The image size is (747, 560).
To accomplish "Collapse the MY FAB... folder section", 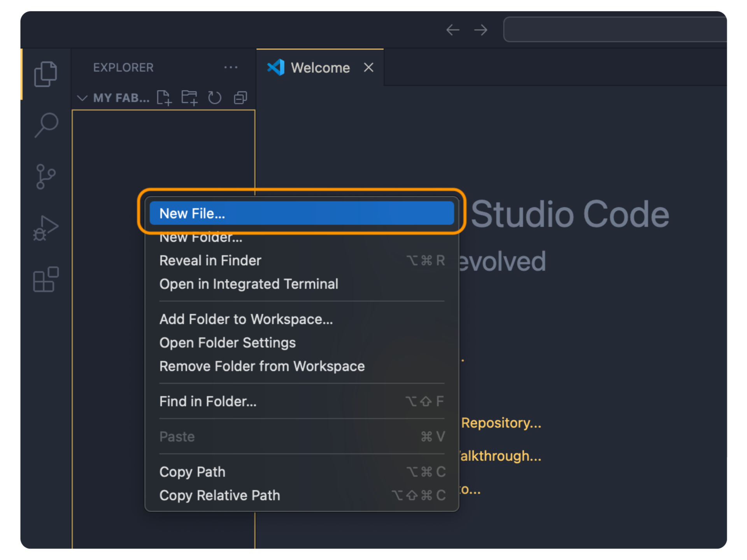I will pyautogui.click(x=82, y=98).
